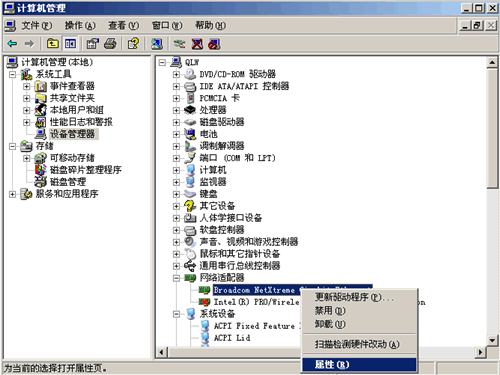Click the disable device toolbar icon

pyautogui.click(x=214, y=44)
